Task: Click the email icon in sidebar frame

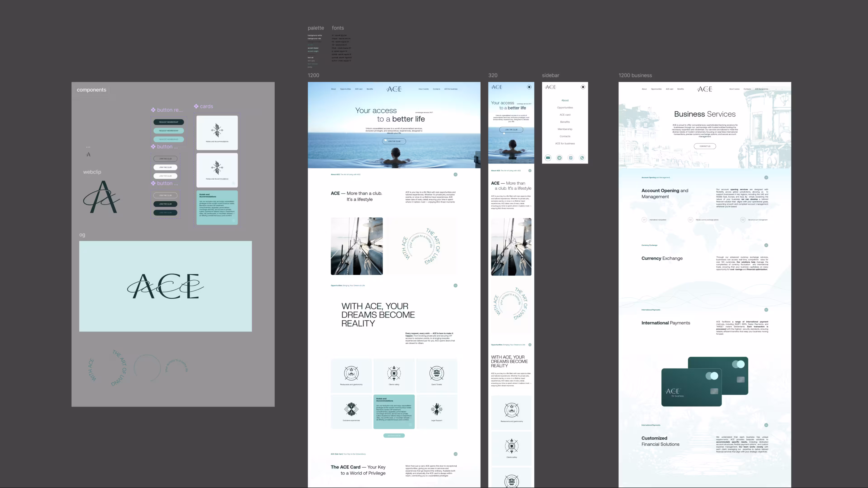Action: [548, 158]
